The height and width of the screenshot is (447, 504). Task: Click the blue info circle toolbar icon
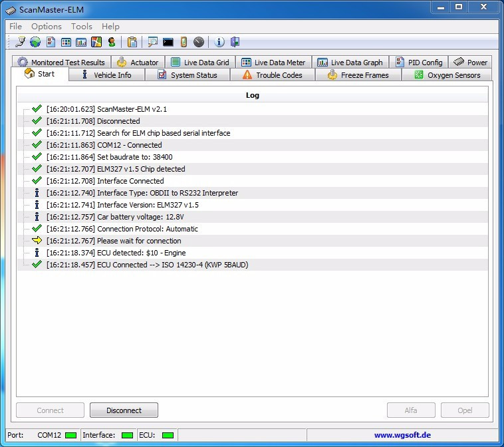pos(219,42)
